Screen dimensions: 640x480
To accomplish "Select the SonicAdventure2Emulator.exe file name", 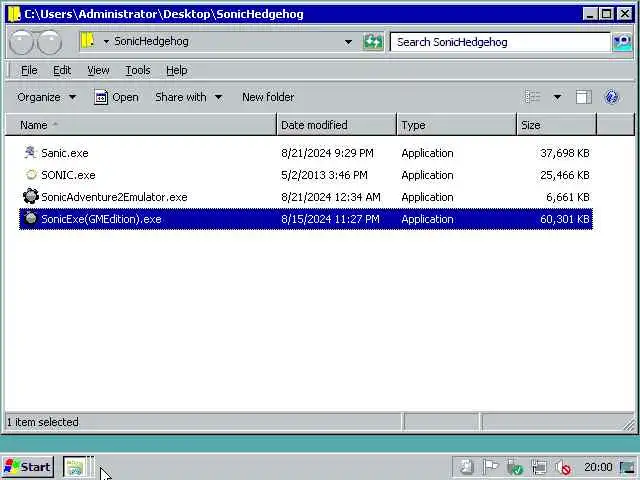I will click(114, 197).
